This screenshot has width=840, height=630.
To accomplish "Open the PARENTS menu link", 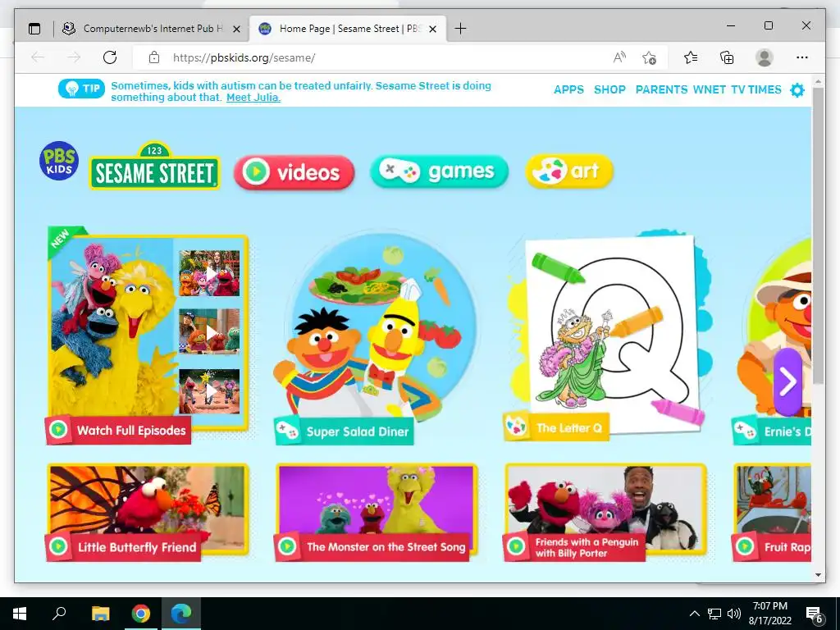I will click(661, 89).
